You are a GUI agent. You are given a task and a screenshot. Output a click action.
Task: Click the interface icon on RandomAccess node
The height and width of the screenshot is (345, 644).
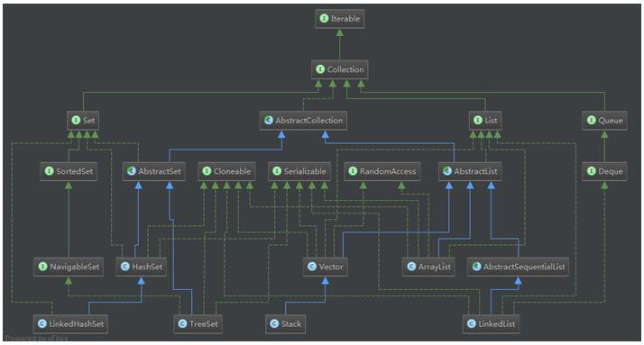(x=353, y=171)
